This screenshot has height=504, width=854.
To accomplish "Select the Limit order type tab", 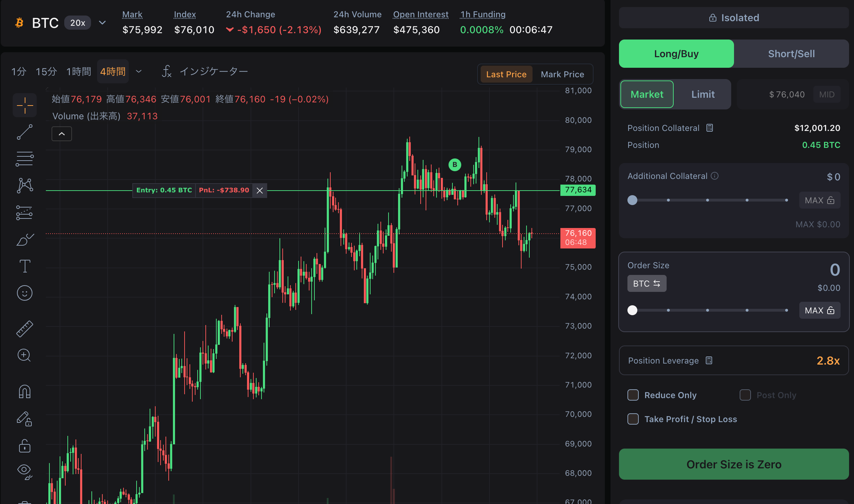I will tap(703, 94).
